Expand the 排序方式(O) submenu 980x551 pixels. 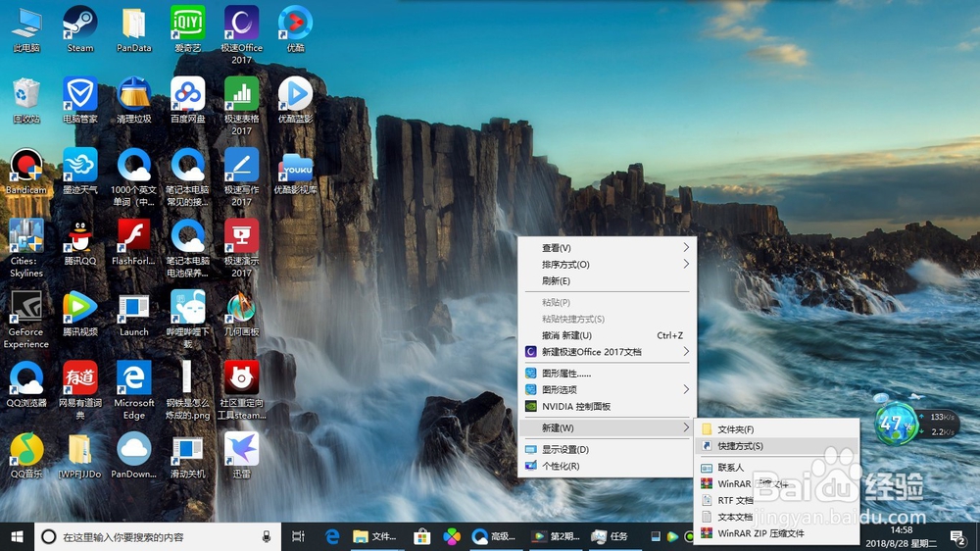pyautogui.click(x=607, y=264)
